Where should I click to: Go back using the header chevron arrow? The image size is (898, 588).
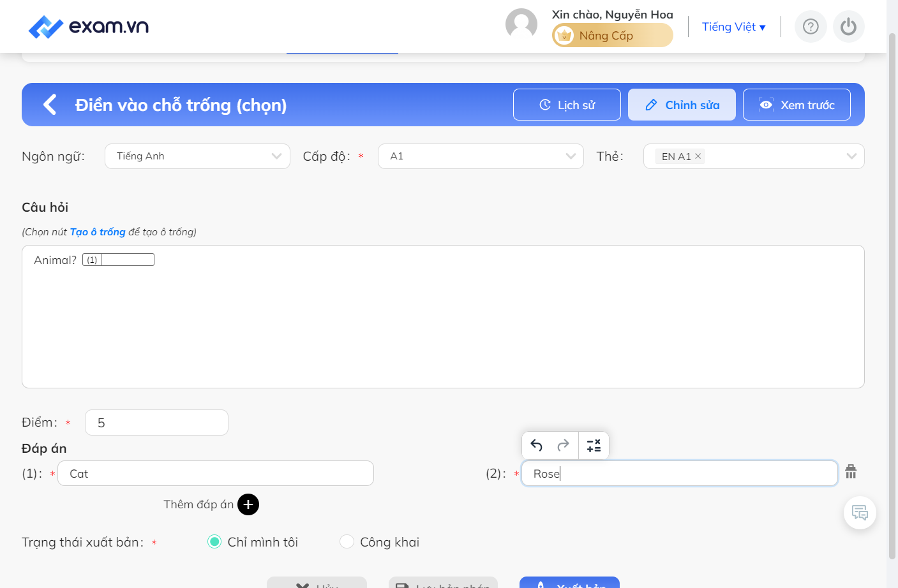(50, 105)
